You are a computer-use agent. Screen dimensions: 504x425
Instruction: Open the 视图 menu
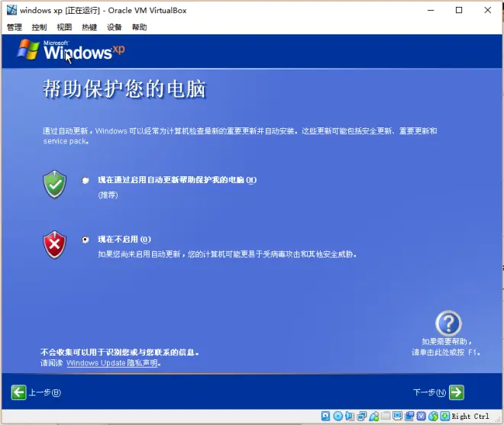[64, 27]
